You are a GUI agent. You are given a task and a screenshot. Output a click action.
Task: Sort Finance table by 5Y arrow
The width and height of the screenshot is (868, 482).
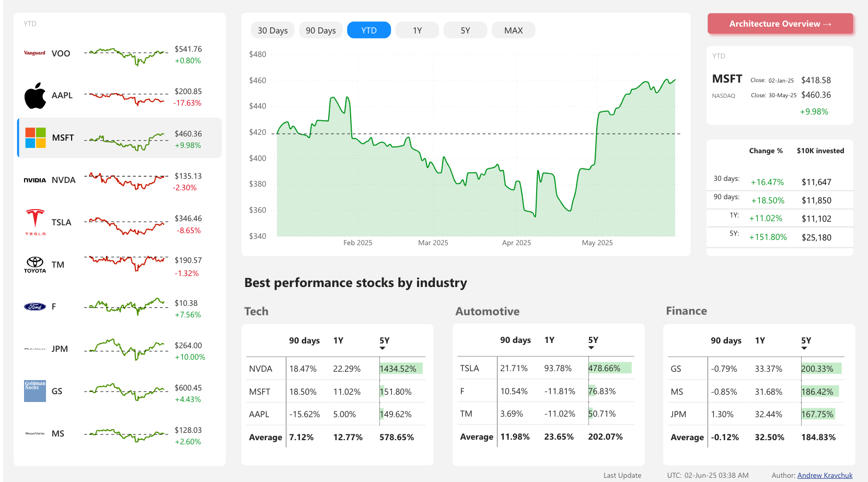click(x=804, y=348)
